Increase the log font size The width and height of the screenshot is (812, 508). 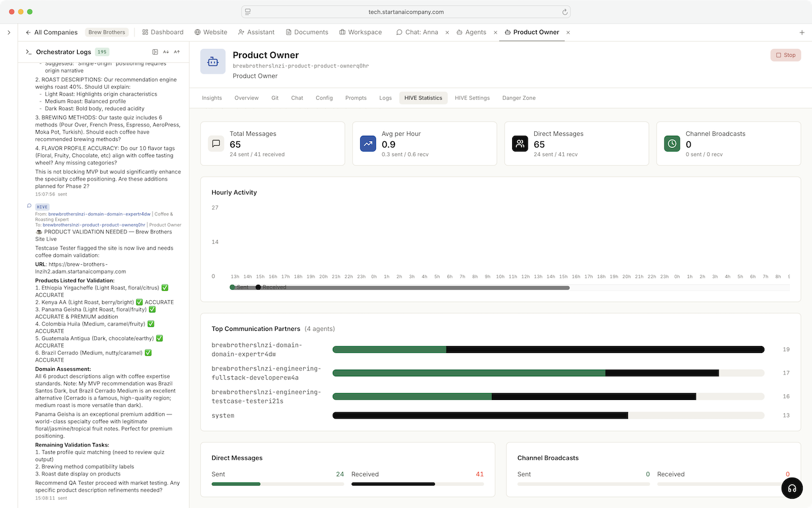pyautogui.click(x=177, y=52)
